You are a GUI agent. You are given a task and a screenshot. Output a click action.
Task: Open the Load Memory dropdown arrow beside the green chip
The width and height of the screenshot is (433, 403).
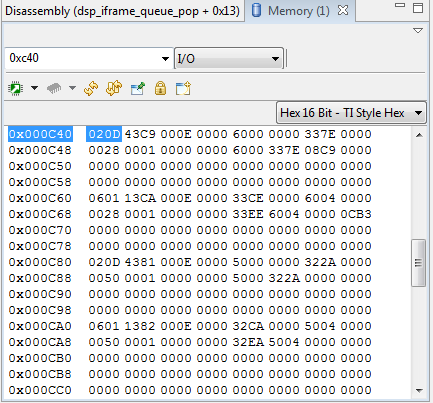coord(34,88)
